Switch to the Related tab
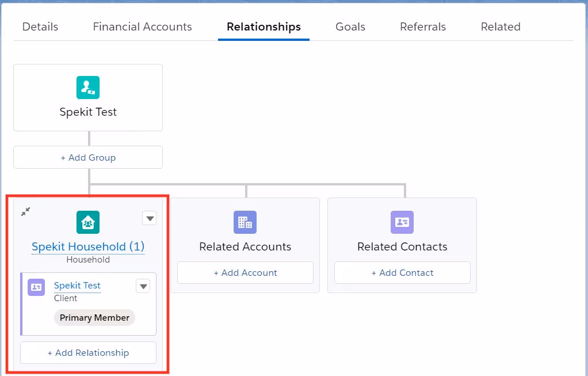The height and width of the screenshot is (376, 588). [500, 26]
